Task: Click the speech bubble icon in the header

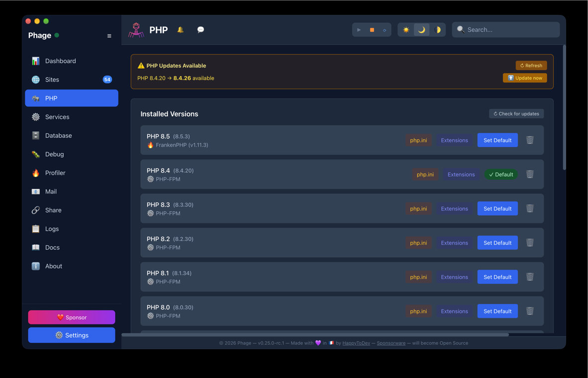Action: (200, 30)
